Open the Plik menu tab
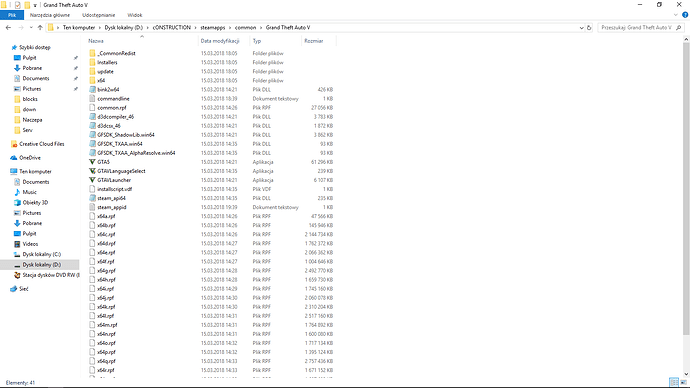This screenshot has height=388, width=690. pyautogui.click(x=12, y=15)
